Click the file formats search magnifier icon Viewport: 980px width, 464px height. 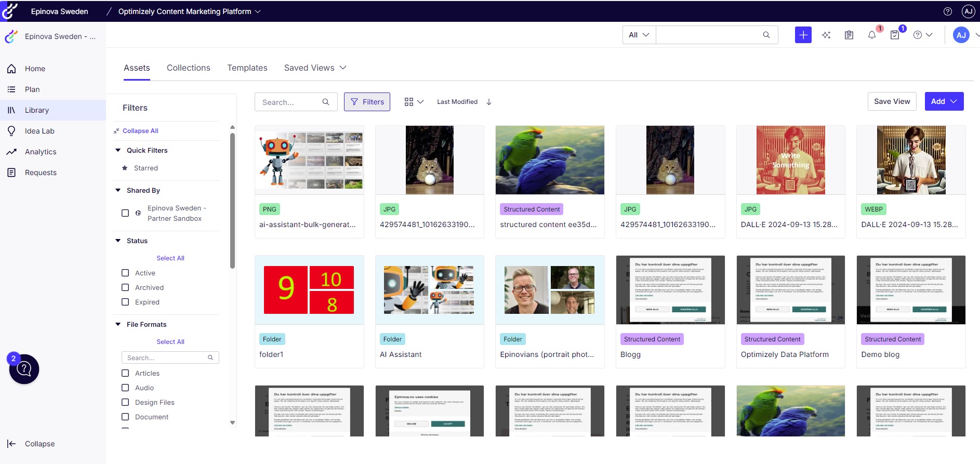pyautogui.click(x=210, y=357)
